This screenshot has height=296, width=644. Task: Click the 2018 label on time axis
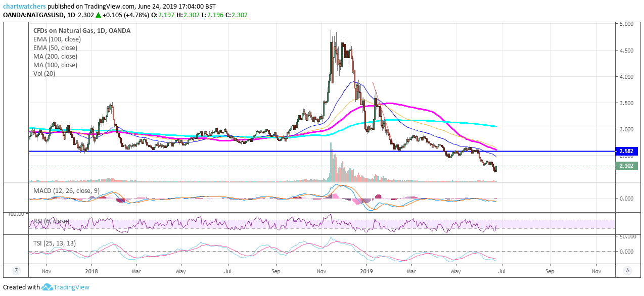tap(91, 271)
